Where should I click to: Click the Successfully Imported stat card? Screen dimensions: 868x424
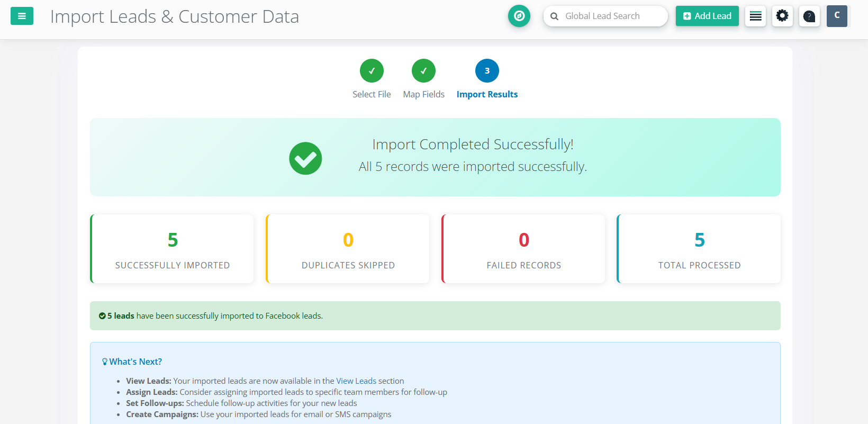click(x=173, y=249)
